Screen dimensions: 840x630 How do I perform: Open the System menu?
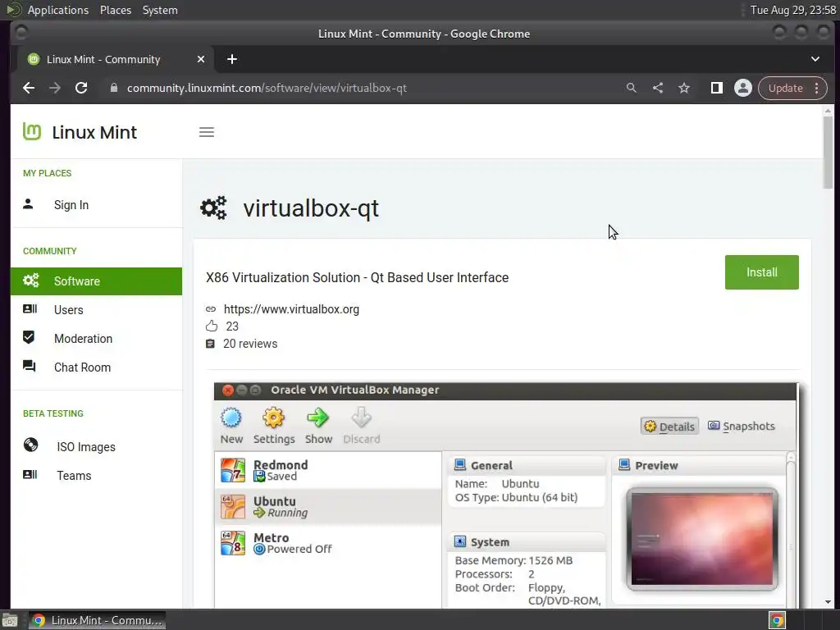coord(160,10)
